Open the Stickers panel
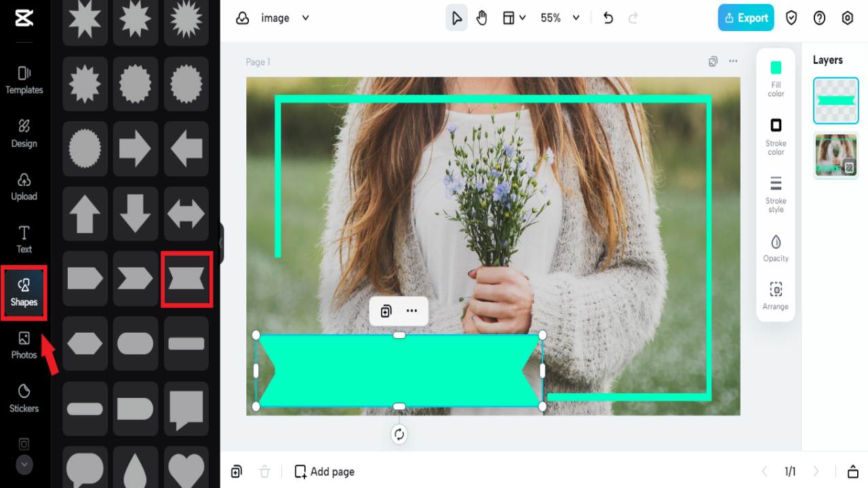The height and width of the screenshot is (488, 868). point(24,399)
